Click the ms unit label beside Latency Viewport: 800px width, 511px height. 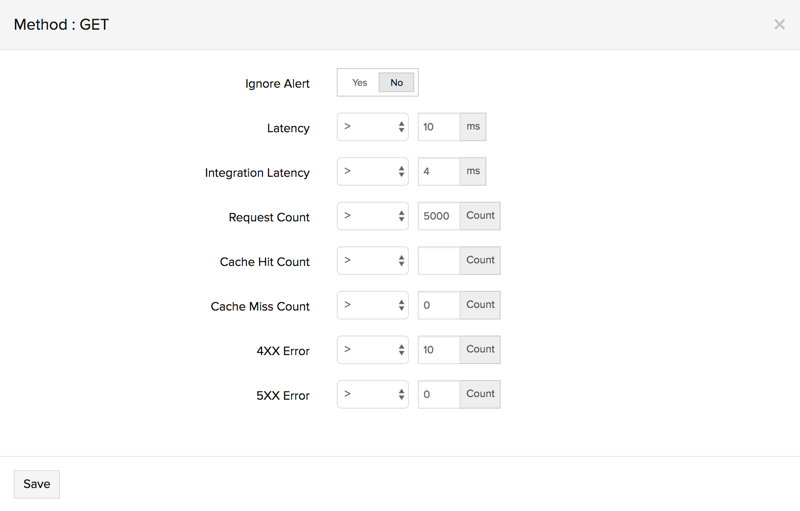click(x=473, y=127)
